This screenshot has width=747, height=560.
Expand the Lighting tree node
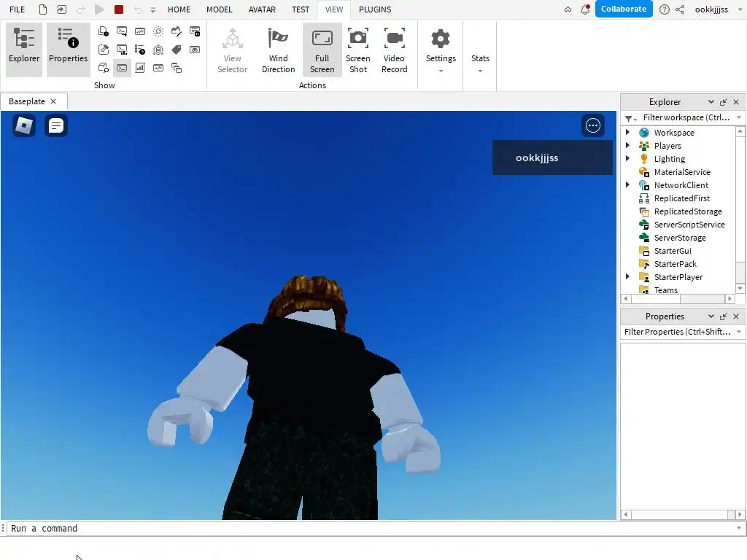[627, 158]
